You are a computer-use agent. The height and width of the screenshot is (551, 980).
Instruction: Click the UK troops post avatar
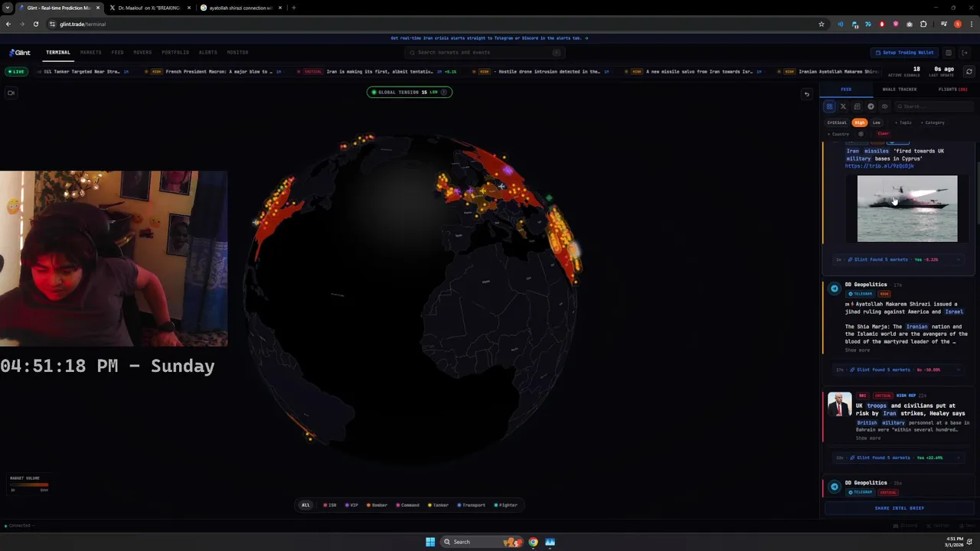pyautogui.click(x=839, y=405)
